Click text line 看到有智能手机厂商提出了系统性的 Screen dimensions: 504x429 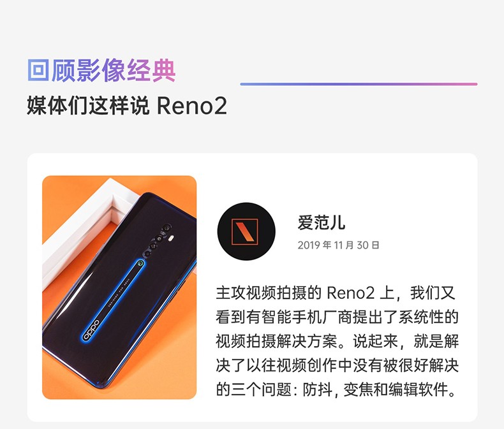(x=337, y=317)
